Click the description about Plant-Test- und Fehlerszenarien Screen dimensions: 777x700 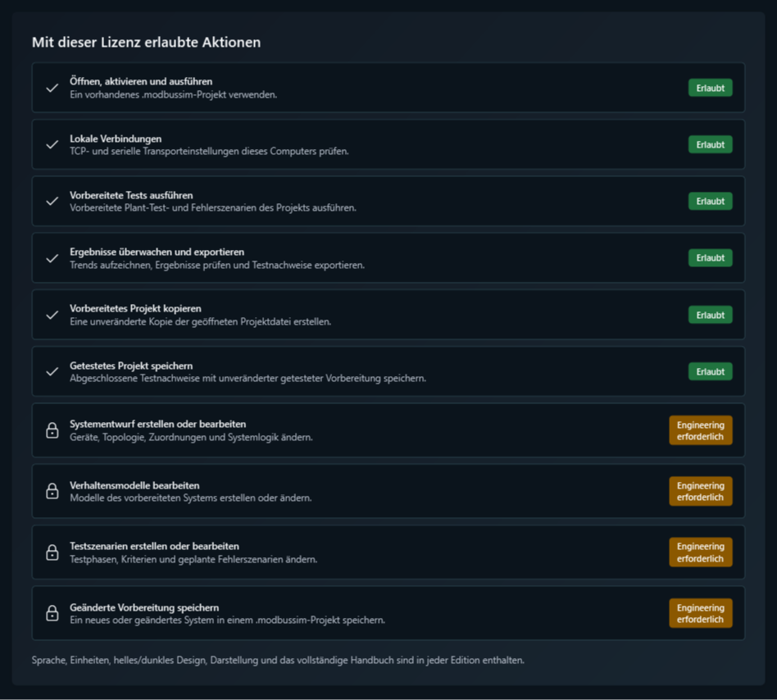pos(213,207)
